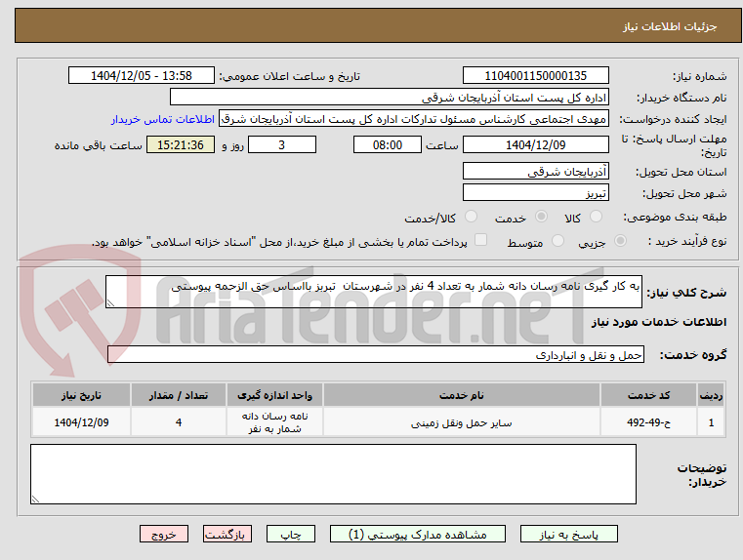Click the quantity cell 4
The image size is (743, 560).
pyautogui.click(x=179, y=421)
